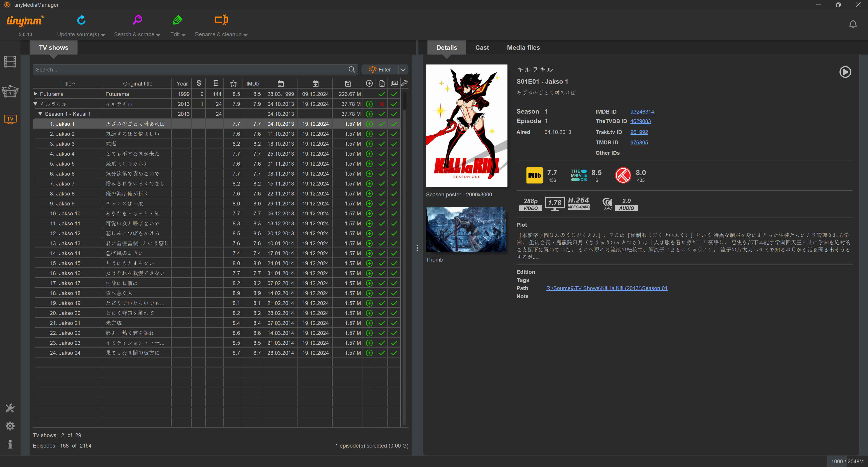Open the settings gear in the sidebar

click(10, 426)
